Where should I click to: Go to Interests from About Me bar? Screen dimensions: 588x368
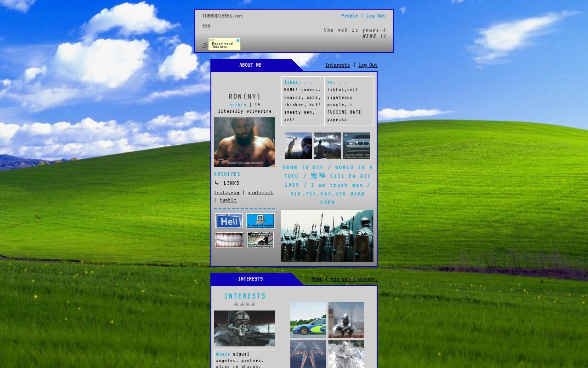tap(338, 65)
